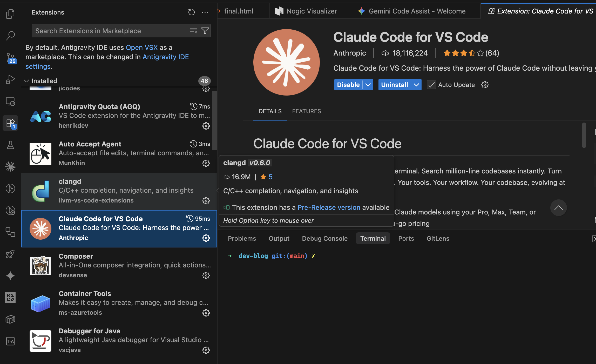Open the Pre-Release version link
The image size is (596, 364).
(329, 207)
